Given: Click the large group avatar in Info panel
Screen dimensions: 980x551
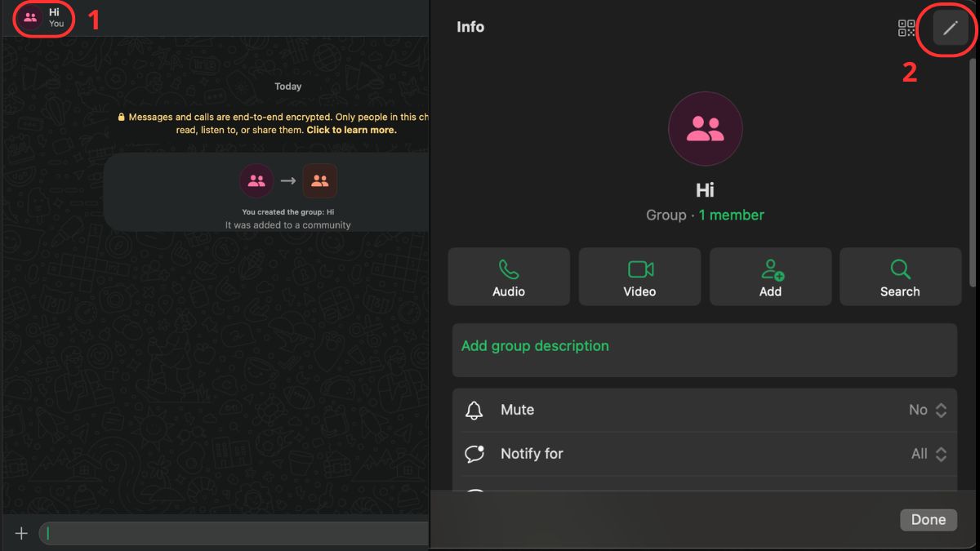Looking at the screenshot, I should 706,129.
